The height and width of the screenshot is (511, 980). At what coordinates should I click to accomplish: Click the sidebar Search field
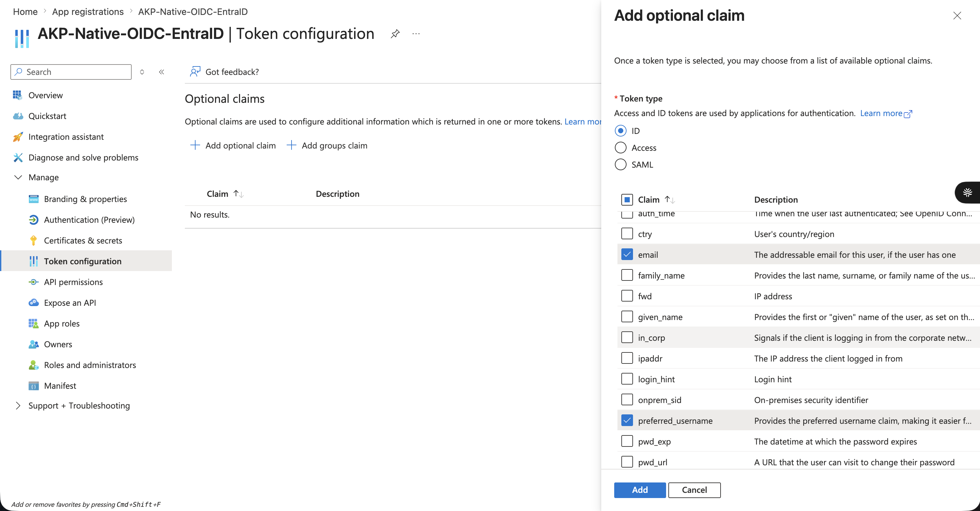71,72
